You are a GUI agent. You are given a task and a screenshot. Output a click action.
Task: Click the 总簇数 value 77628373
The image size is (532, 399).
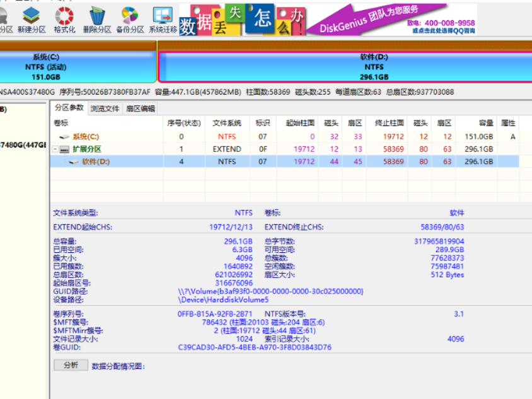point(447,258)
